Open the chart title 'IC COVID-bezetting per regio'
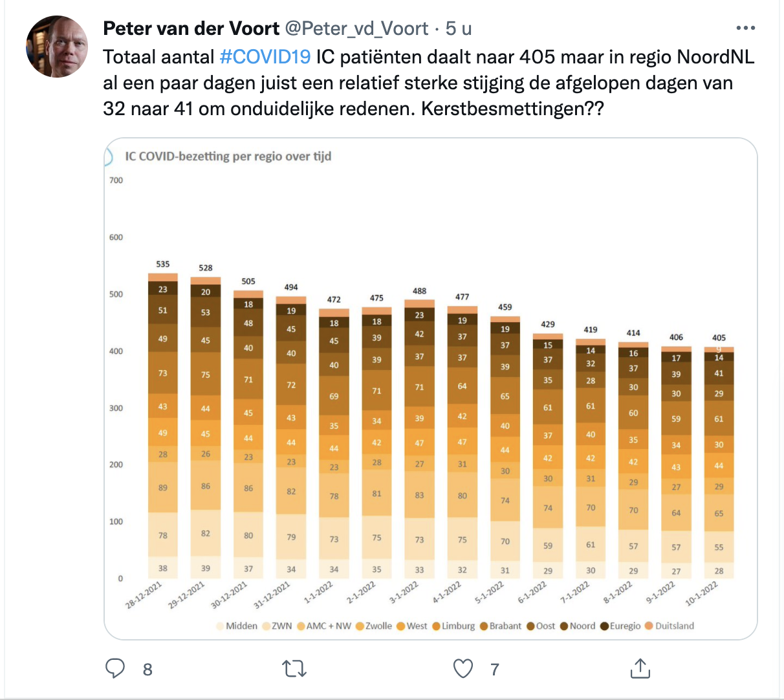This screenshot has height=700, width=784. [228, 157]
